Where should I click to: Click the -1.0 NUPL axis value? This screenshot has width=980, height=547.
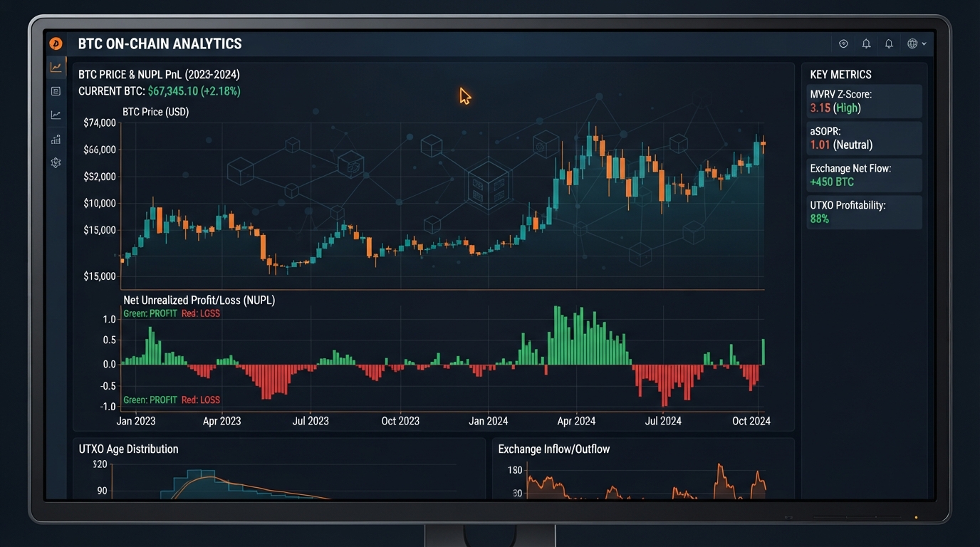(x=107, y=407)
